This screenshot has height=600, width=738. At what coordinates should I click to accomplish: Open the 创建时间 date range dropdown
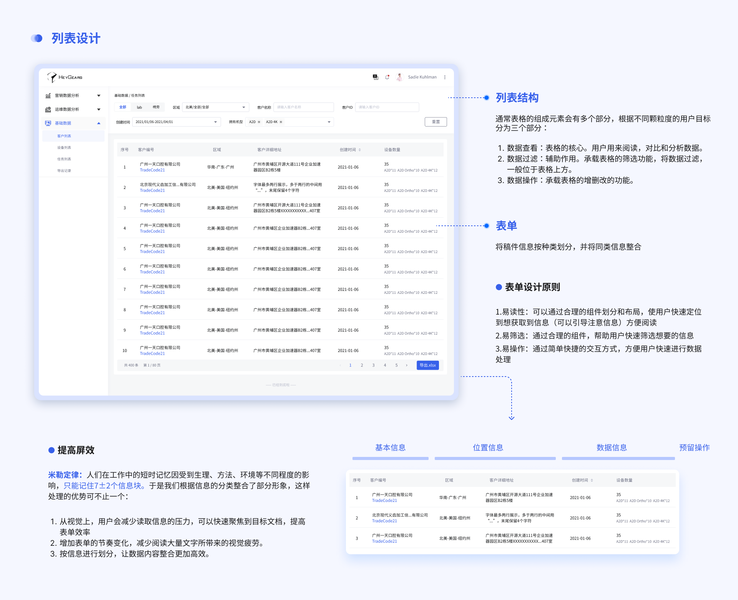click(176, 122)
